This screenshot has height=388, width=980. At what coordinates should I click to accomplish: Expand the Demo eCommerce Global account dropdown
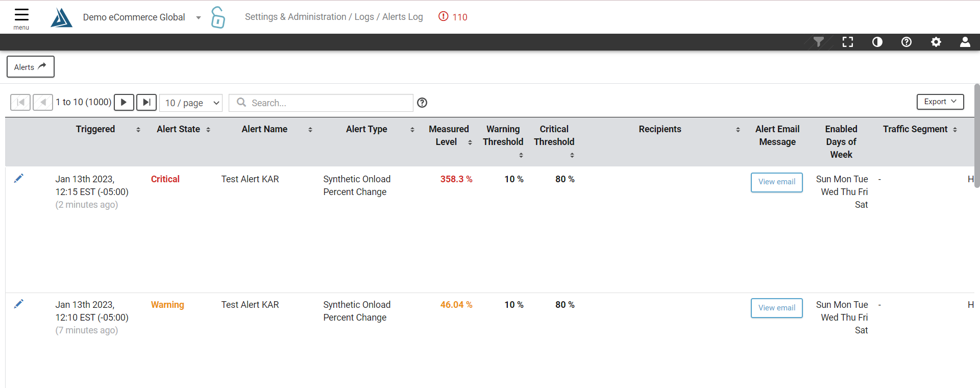199,18
